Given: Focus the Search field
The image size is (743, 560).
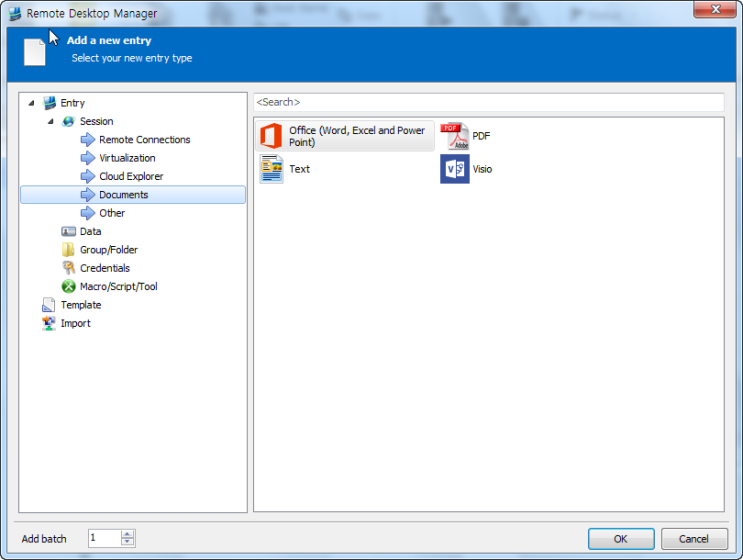Looking at the screenshot, I should click(488, 102).
